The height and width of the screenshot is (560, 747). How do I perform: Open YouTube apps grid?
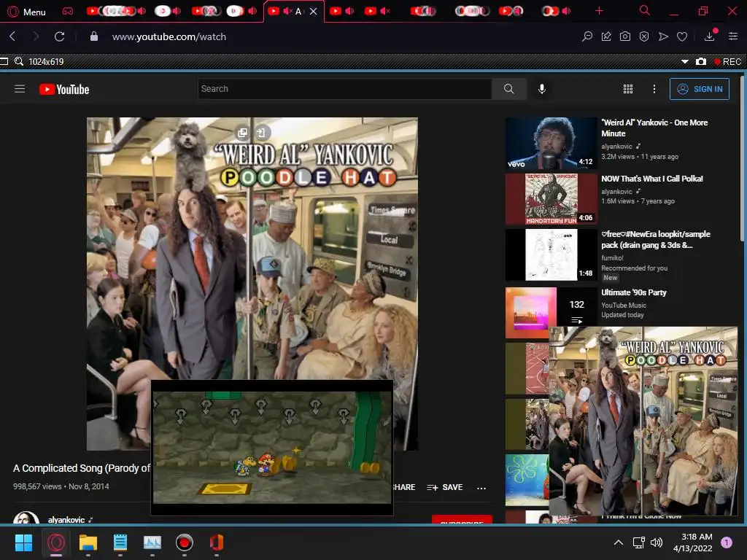click(628, 89)
